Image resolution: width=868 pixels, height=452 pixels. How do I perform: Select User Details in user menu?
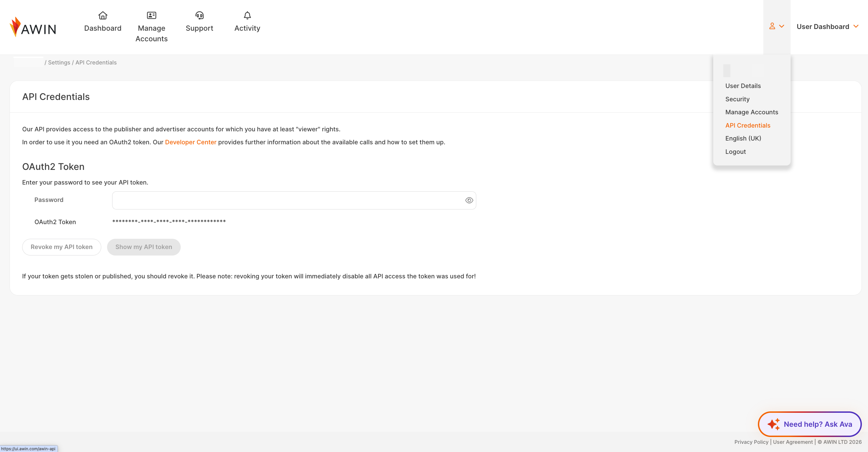[743, 86]
